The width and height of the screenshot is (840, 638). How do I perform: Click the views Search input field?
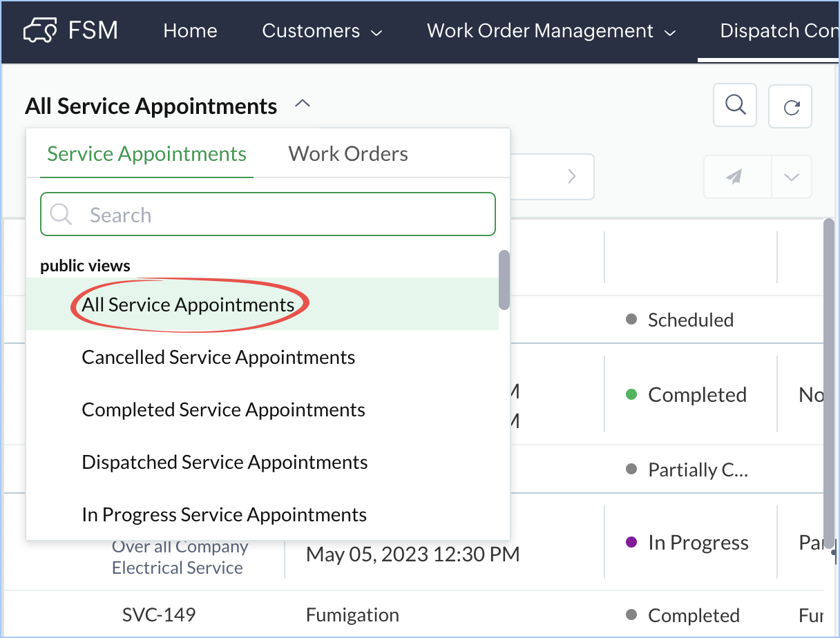point(283,215)
